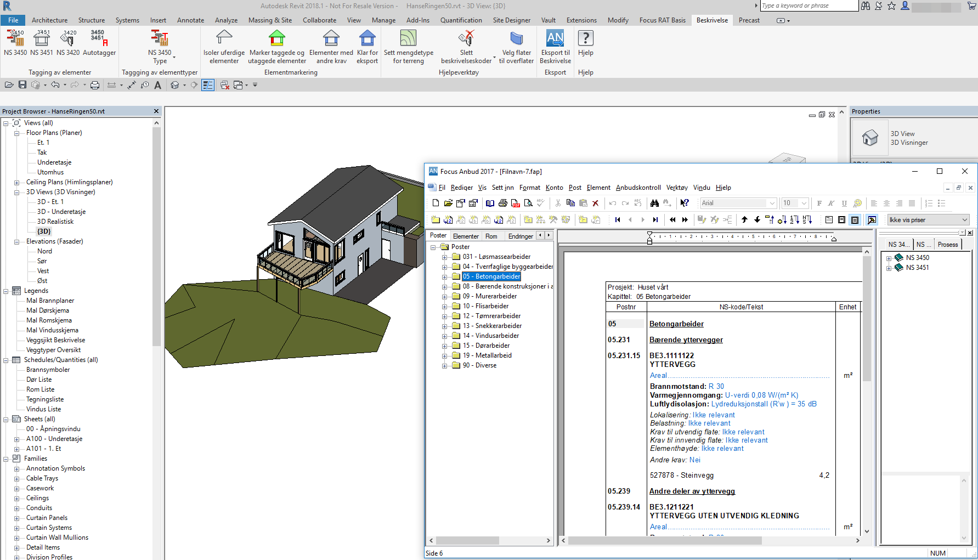Image resolution: width=978 pixels, height=560 pixels.
Task: Open the font size 10 dropdown
Action: (x=804, y=203)
